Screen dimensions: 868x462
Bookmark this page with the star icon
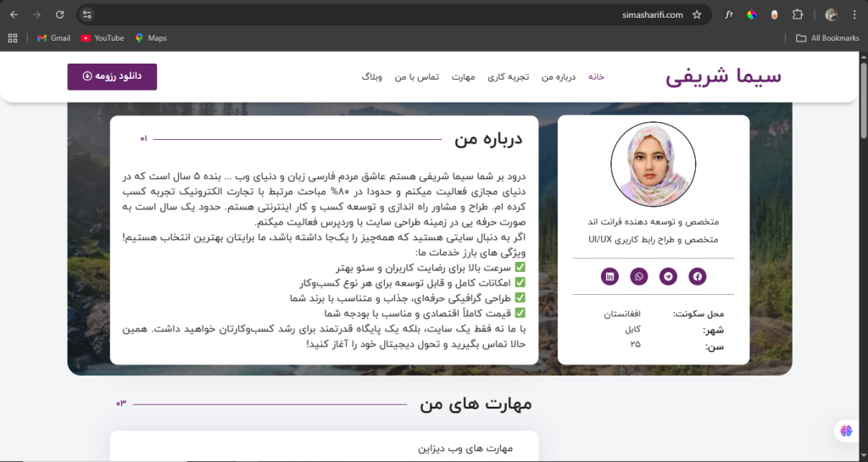click(x=697, y=15)
